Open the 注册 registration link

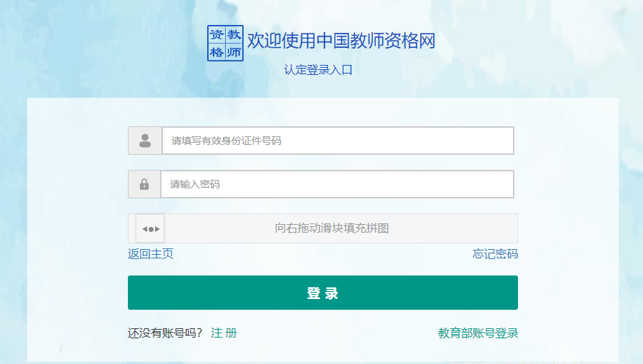click(224, 333)
